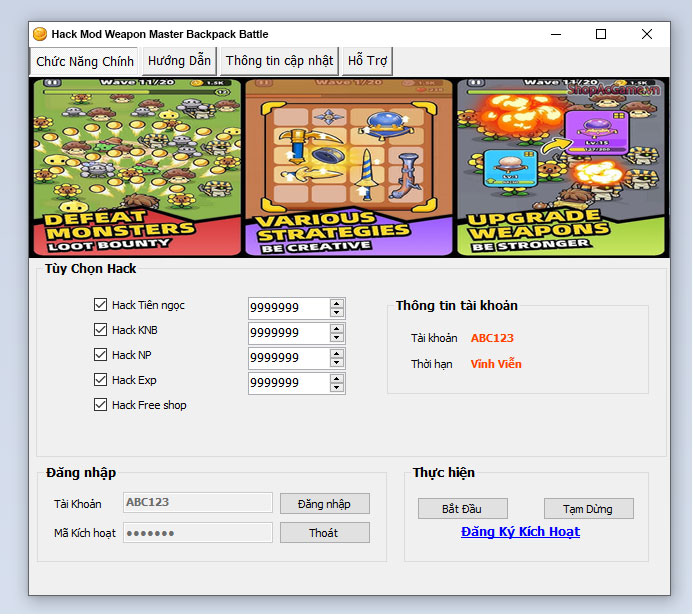Decrease Hack Exp value with down arrow
The image size is (693, 616).
click(x=337, y=388)
